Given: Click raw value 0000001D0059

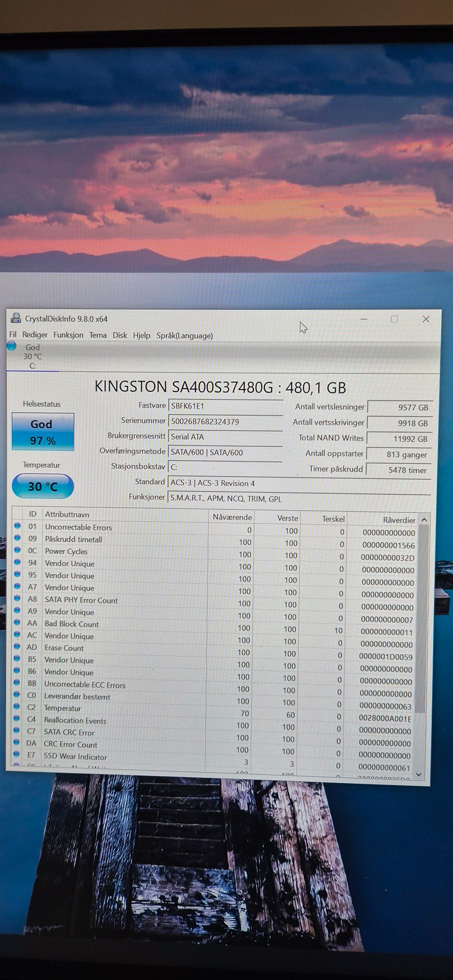Looking at the screenshot, I should click(x=386, y=656).
